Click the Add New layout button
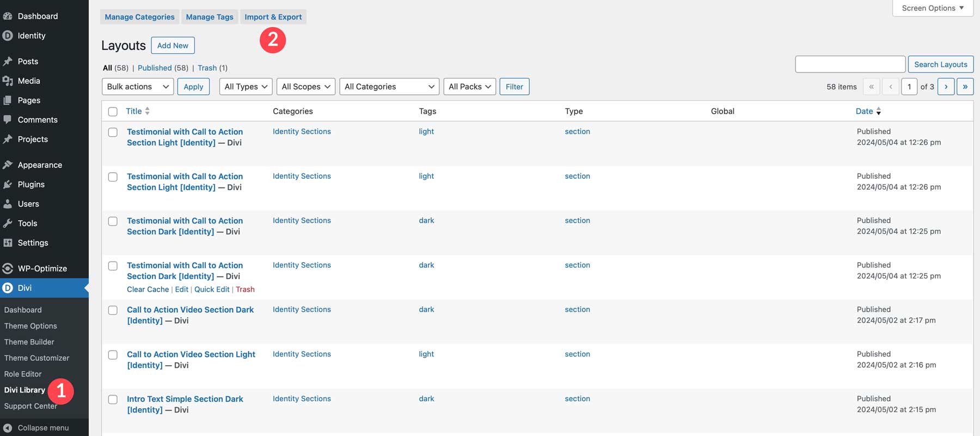The height and width of the screenshot is (436, 980). 173,45
